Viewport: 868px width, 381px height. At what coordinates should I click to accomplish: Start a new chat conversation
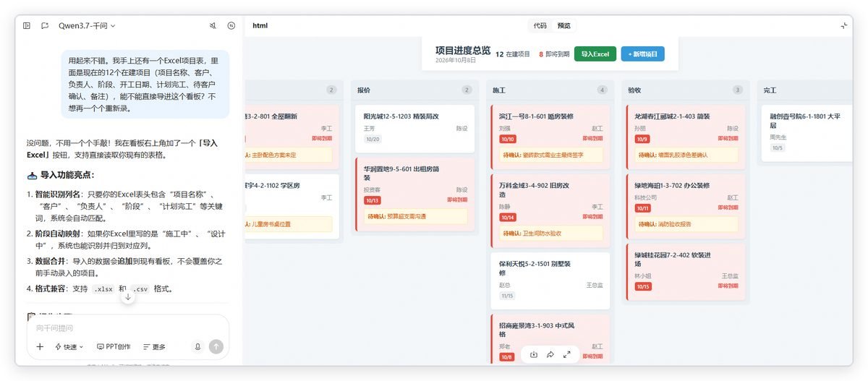pos(45,25)
